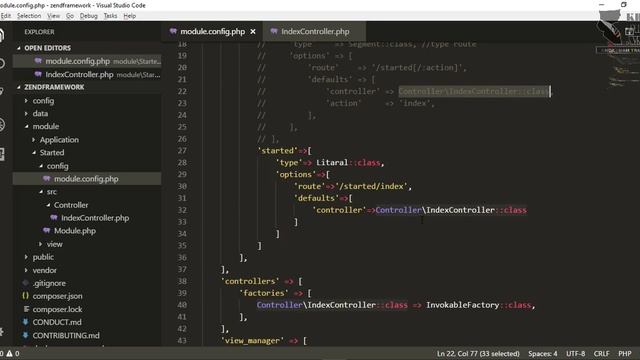This screenshot has height=360, width=640.
Task: Open the Source Control view in activity bar
Action: tap(2, 92)
